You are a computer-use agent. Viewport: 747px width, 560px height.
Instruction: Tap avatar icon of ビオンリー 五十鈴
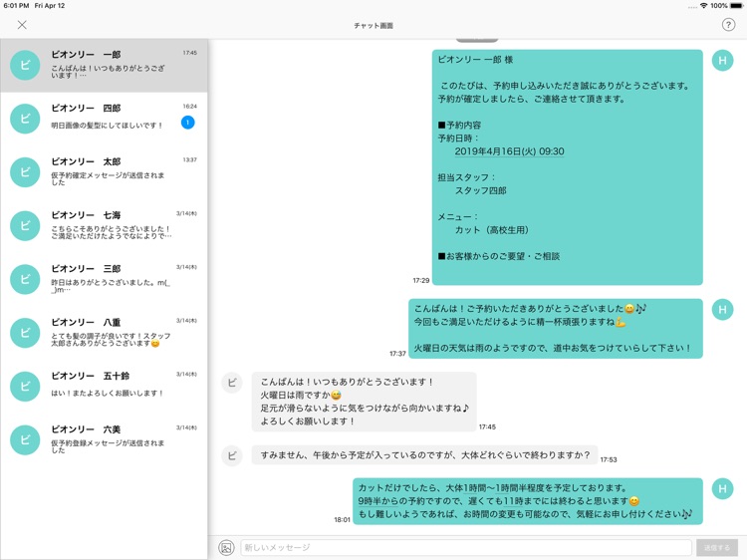[25, 386]
